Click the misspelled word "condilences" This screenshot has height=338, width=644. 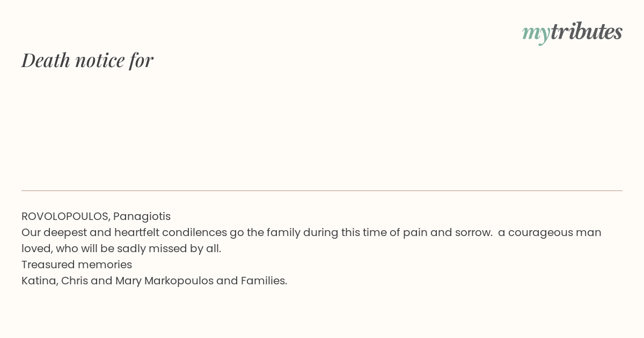[194, 232]
